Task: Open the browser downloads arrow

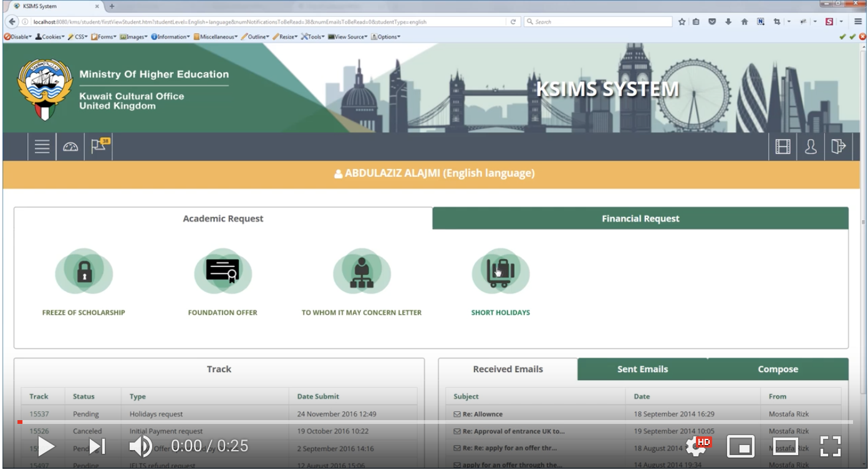Action: [728, 22]
